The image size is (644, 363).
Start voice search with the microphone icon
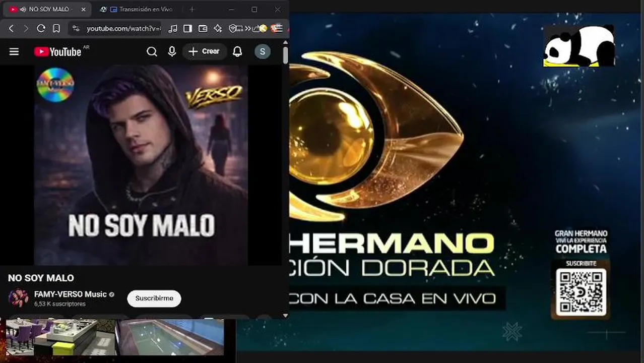(172, 51)
